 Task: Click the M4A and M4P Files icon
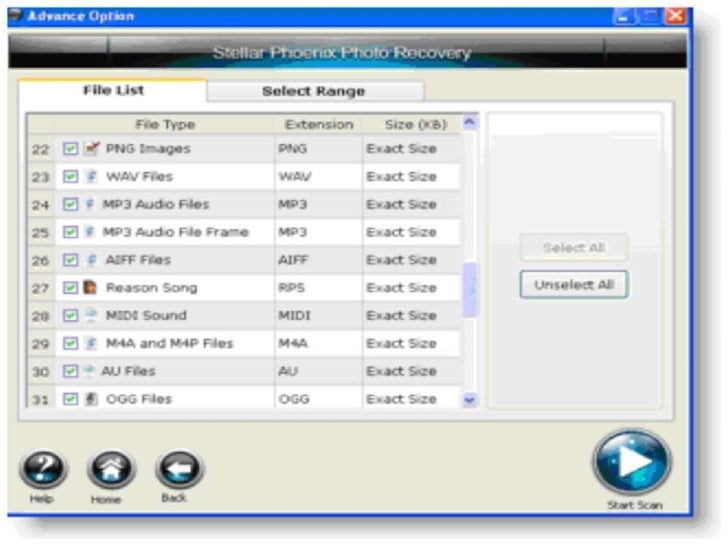(91, 343)
